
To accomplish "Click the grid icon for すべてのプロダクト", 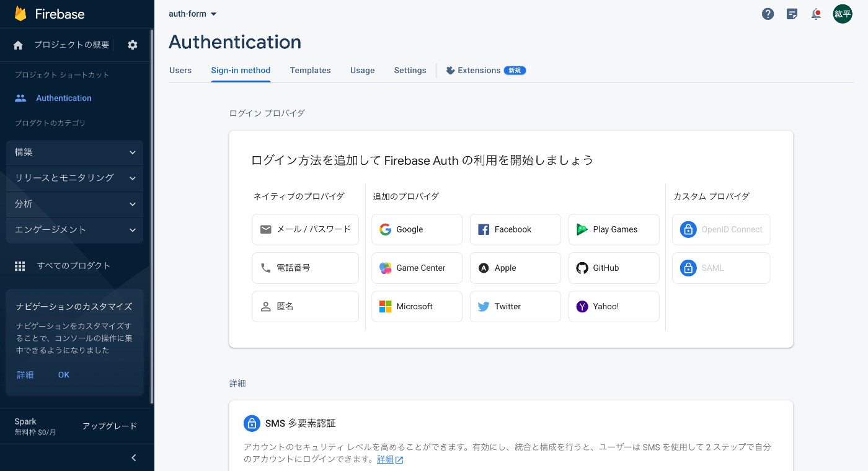I will pyautogui.click(x=20, y=266).
